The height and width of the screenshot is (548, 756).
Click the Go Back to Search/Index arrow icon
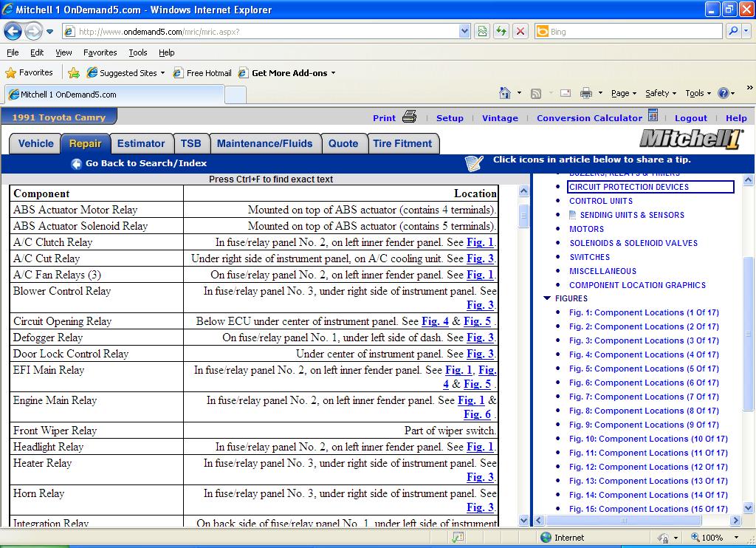[x=76, y=164]
